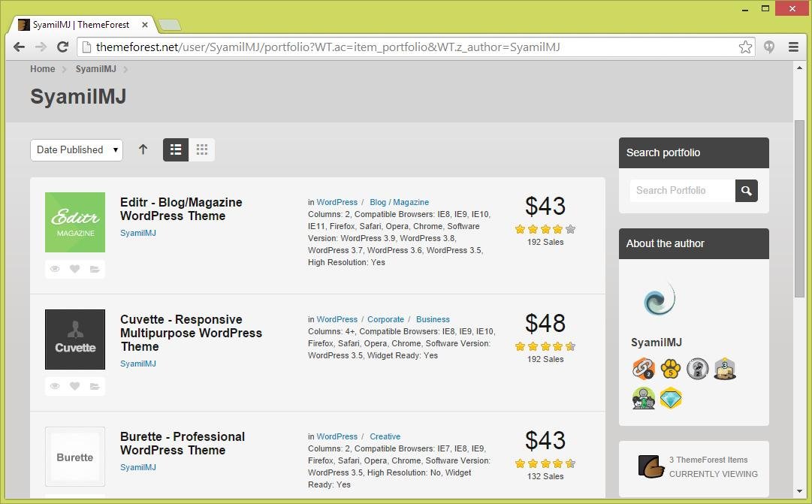Open the Date Published sort dropdown
Viewport: 812px width, 504px height.
(77, 150)
